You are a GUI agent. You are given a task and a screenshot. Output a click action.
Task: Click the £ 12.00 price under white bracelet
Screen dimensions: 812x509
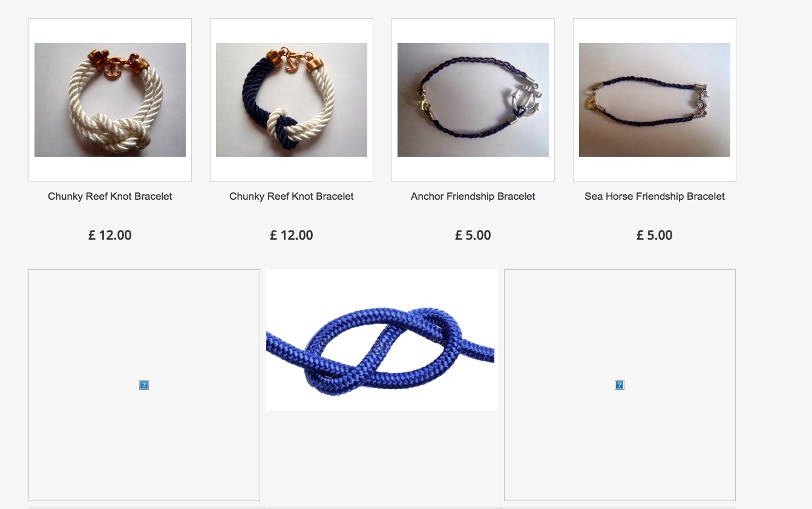(110, 235)
